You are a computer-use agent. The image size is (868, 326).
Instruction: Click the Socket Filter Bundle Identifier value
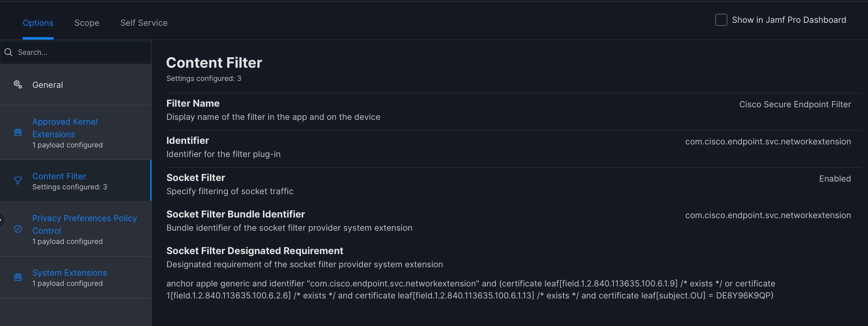coord(768,215)
